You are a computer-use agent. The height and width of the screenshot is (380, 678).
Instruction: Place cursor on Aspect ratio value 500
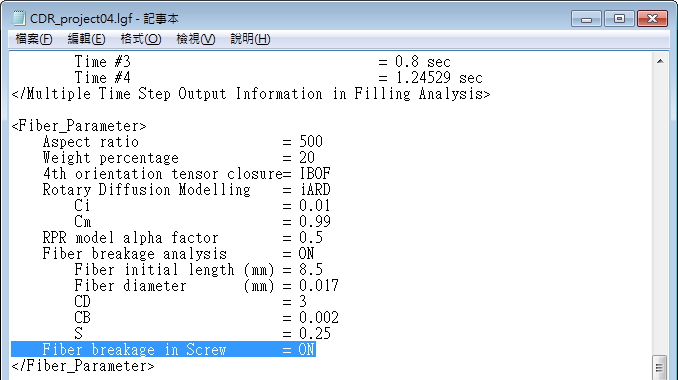coord(311,142)
